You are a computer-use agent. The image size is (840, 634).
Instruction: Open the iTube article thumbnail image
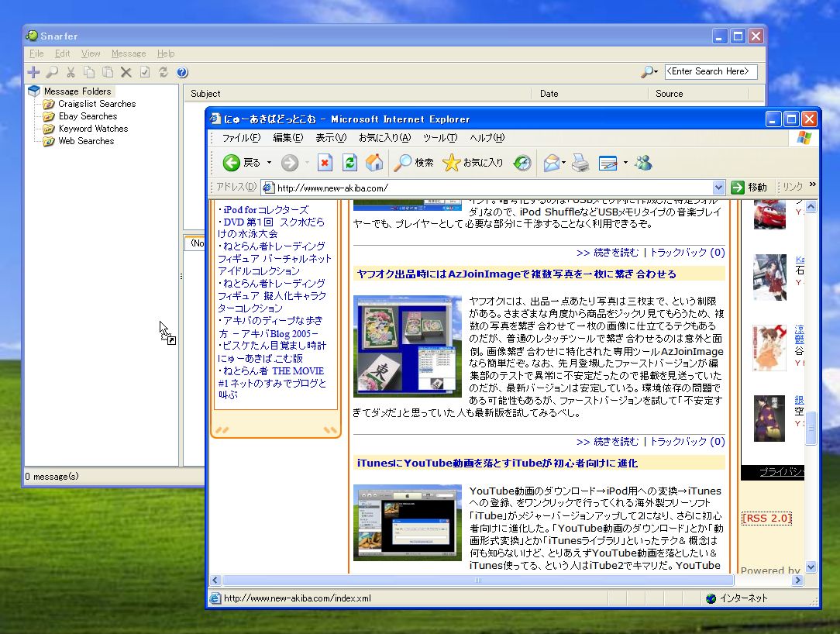(407, 522)
